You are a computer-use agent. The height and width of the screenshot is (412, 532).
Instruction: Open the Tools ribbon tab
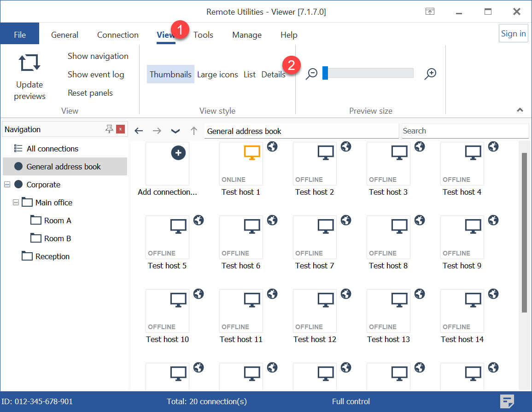tap(203, 35)
